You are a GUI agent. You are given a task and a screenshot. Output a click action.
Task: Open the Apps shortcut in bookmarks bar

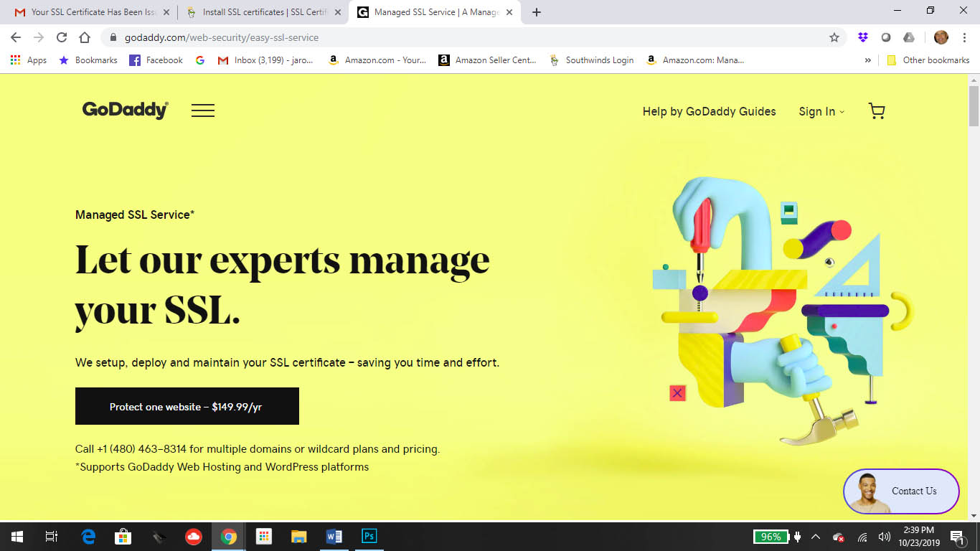29,60
